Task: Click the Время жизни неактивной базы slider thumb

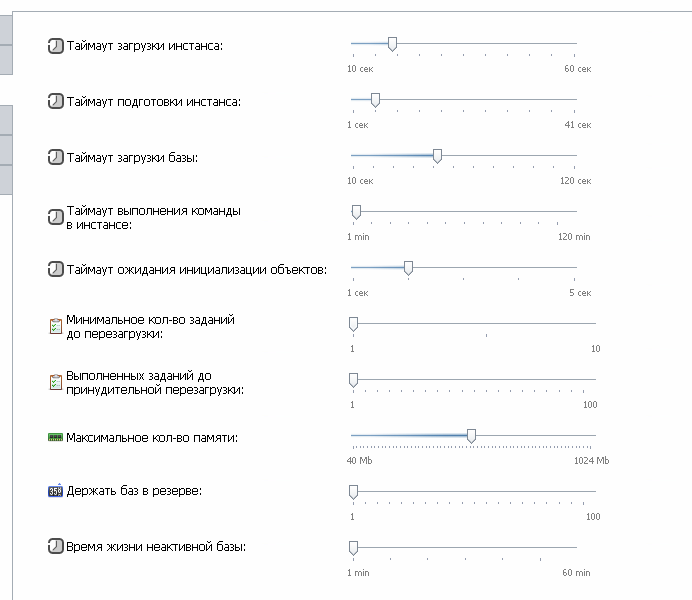Action: [x=353, y=547]
